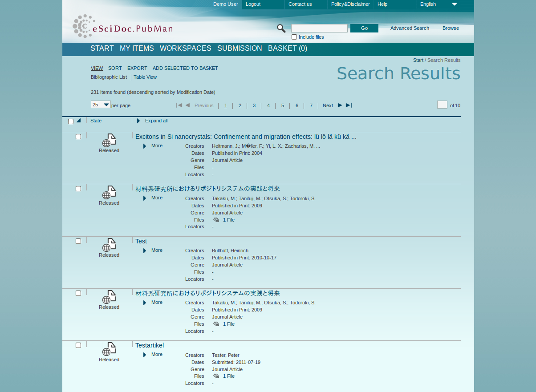Screen dimensions: 536x392
Task: Click the search text input field
Action: click(x=319, y=28)
